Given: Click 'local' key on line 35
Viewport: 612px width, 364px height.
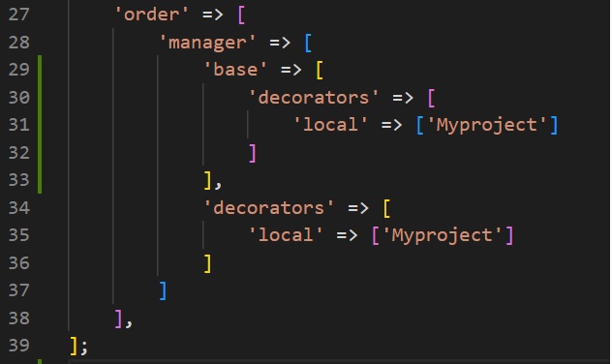Looking at the screenshot, I should 286,235.
